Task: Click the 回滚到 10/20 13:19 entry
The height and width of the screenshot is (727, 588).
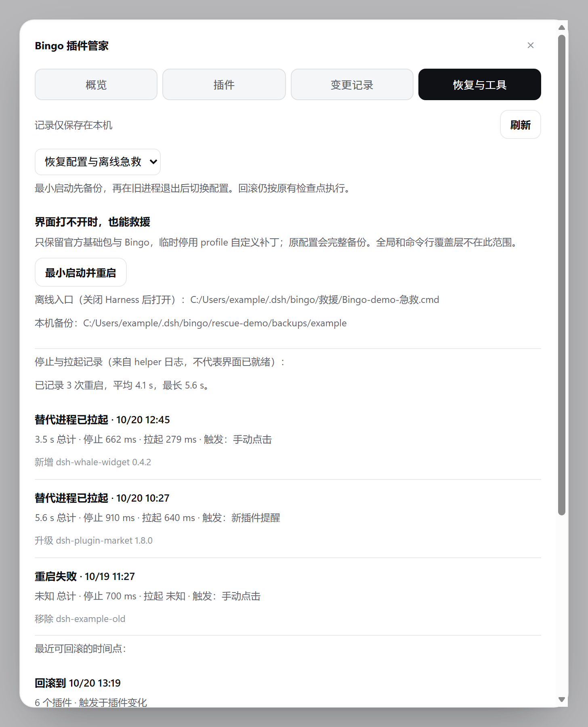Action: point(78,683)
